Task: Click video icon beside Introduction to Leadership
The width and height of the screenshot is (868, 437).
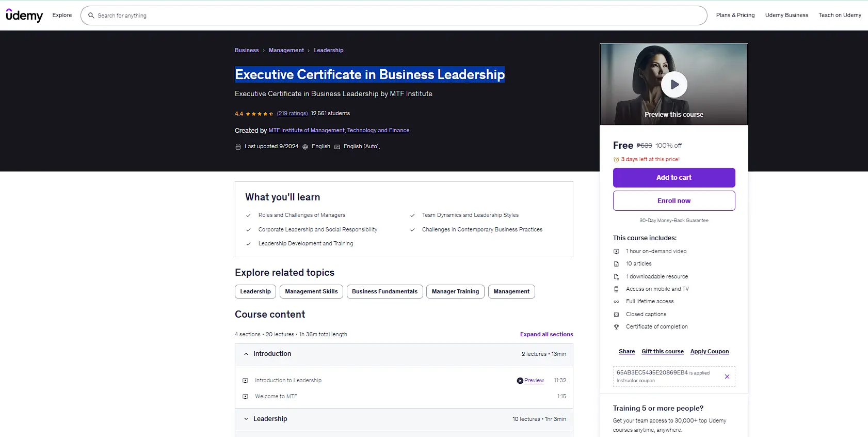Action: click(x=246, y=381)
